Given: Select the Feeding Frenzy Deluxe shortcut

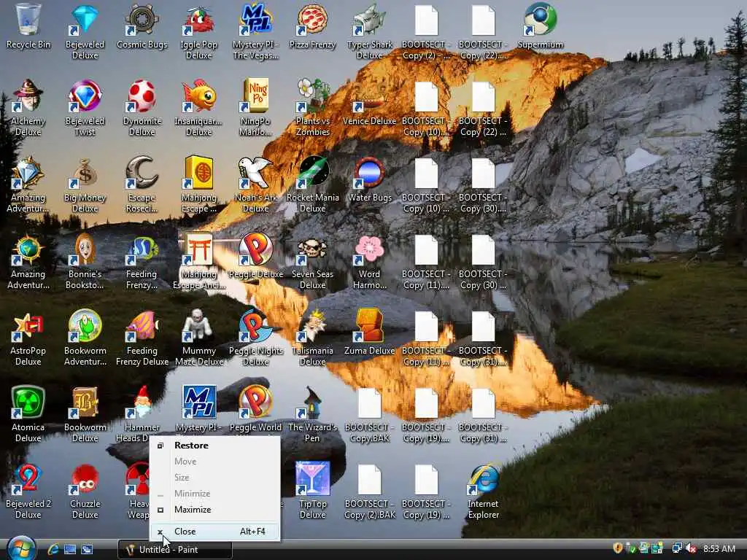Looking at the screenshot, I should tap(142, 338).
